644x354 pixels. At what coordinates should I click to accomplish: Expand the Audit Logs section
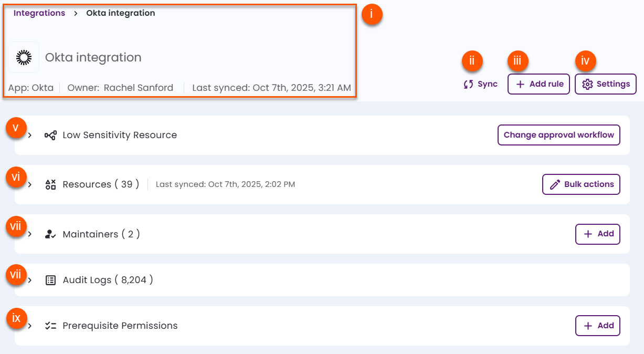(30, 280)
